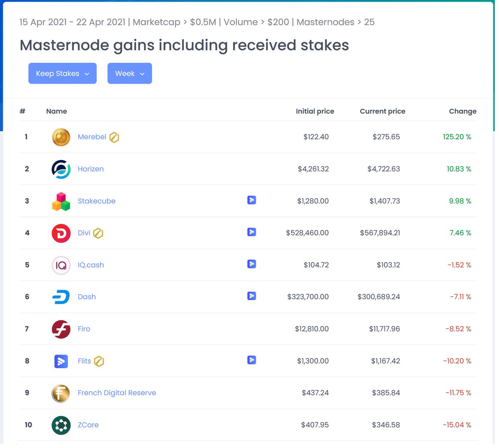Open the Merebel coin link
This screenshot has height=448, width=499.
point(92,137)
